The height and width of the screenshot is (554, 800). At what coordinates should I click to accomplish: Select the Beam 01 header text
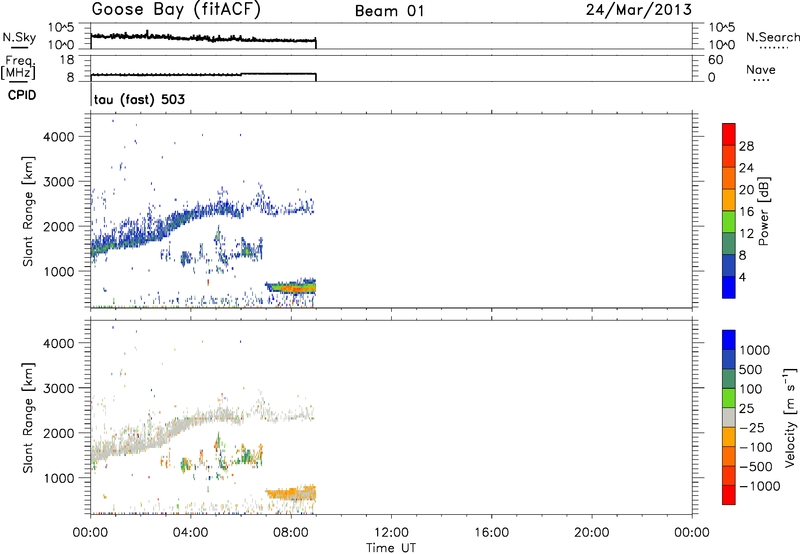click(x=389, y=11)
